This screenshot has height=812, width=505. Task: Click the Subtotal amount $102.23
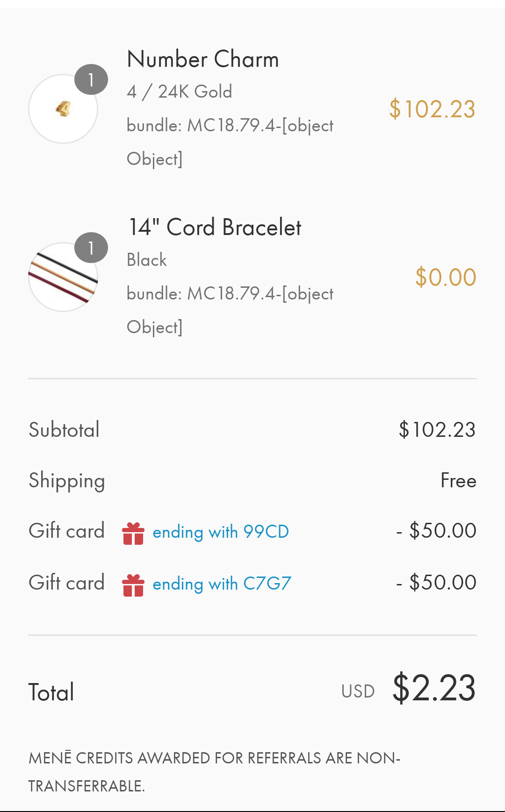[437, 430]
